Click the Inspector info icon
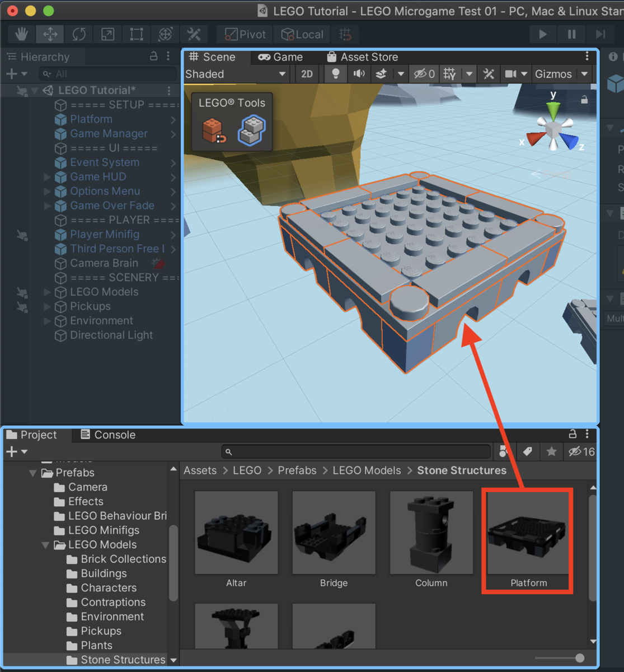 [x=613, y=57]
